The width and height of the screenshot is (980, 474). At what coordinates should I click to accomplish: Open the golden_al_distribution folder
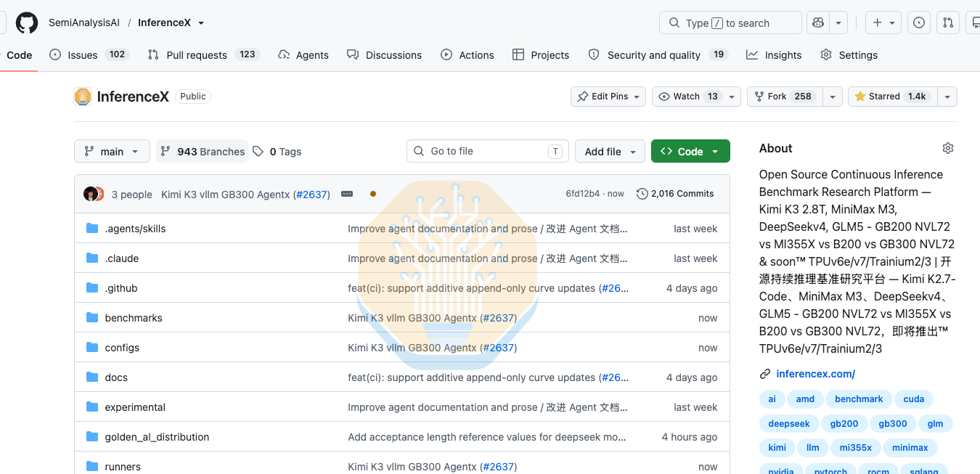click(x=157, y=437)
